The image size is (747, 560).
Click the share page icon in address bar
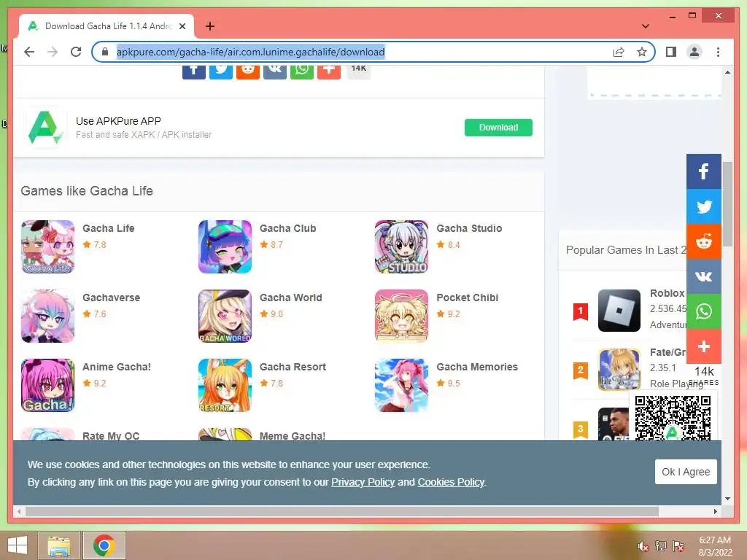coord(619,52)
